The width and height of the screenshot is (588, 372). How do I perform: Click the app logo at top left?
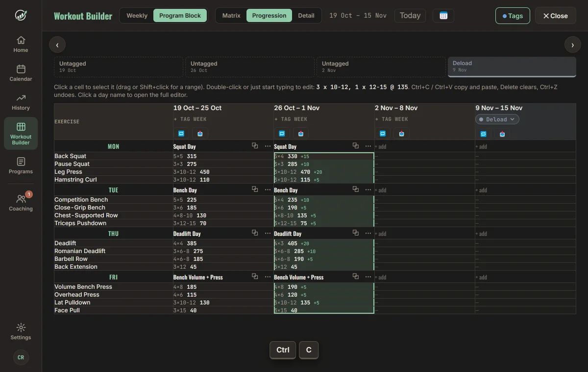[21, 15]
